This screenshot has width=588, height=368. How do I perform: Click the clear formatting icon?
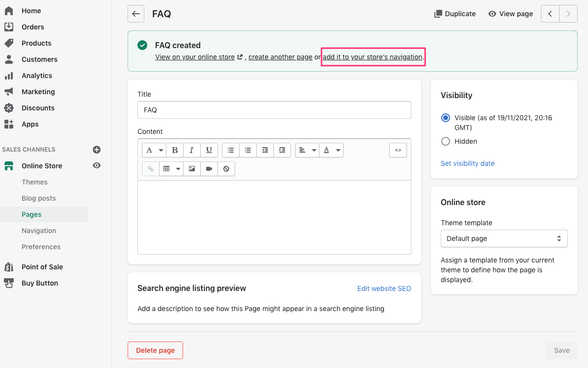point(225,168)
